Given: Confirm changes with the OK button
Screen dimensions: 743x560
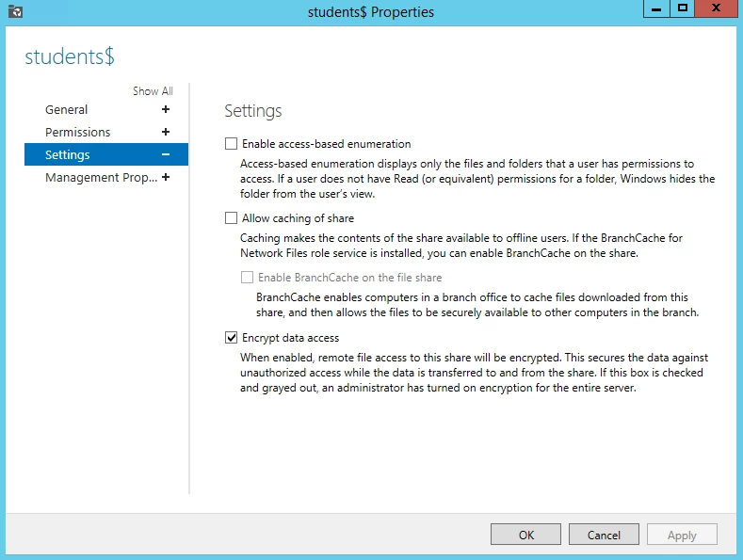Looking at the screenshot, I should (526, 535).
